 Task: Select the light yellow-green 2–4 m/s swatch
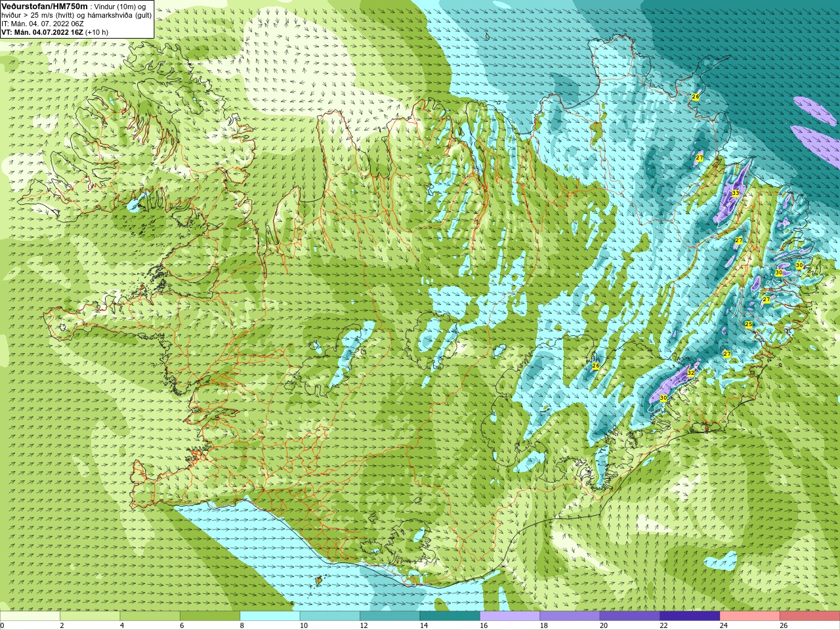point(90,616)
